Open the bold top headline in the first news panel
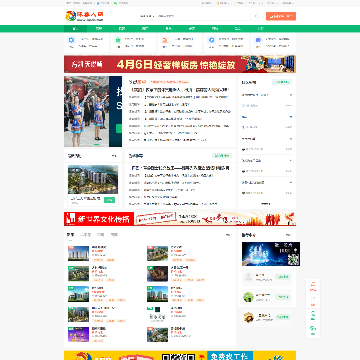360x360 pixels. coord(180,90)
